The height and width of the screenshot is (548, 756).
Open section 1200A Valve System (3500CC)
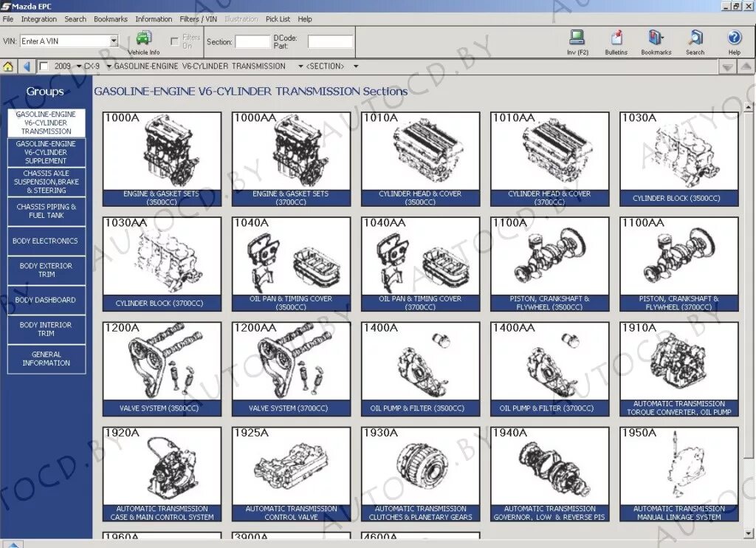click(162, 369)
